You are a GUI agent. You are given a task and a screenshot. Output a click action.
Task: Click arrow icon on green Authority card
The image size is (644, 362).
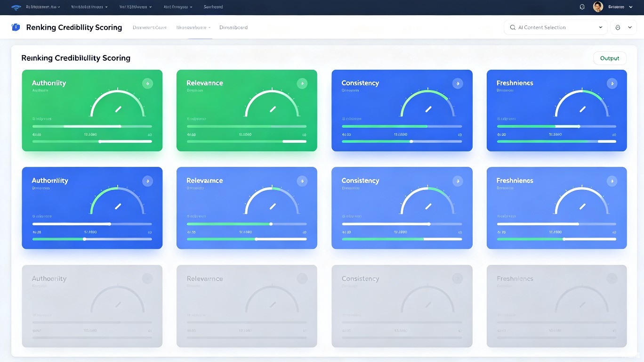coord(147,83)
